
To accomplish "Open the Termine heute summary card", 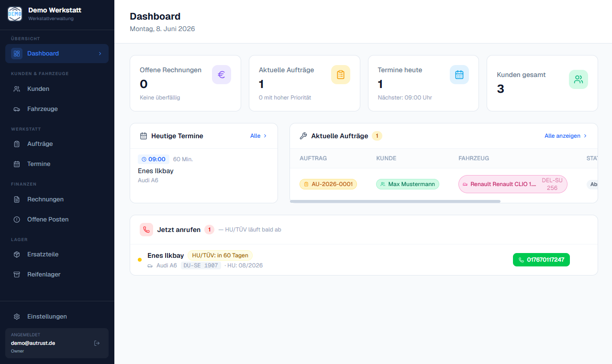I will click(x=423, y=83).
